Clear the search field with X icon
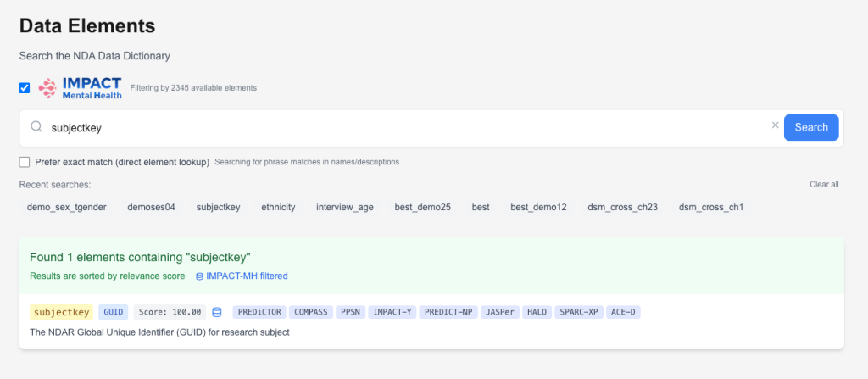This screenshot has width=868, height=379. coord(775,125)
